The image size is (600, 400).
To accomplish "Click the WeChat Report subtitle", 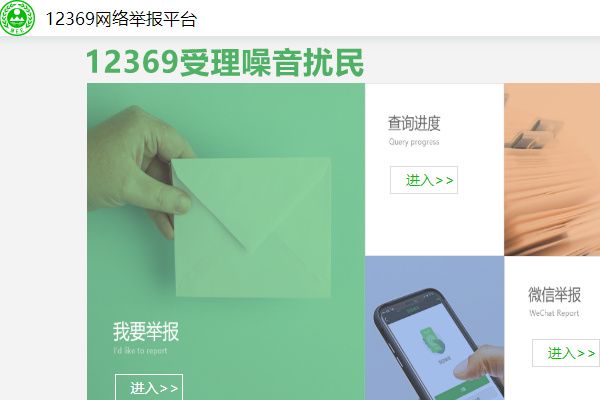I will click(x=554, y=313).
